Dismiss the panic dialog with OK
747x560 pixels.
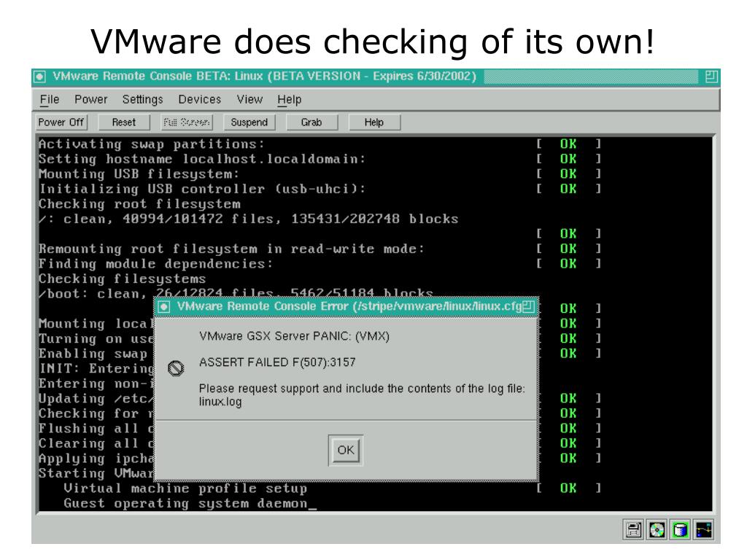click(x=346, y=450)
